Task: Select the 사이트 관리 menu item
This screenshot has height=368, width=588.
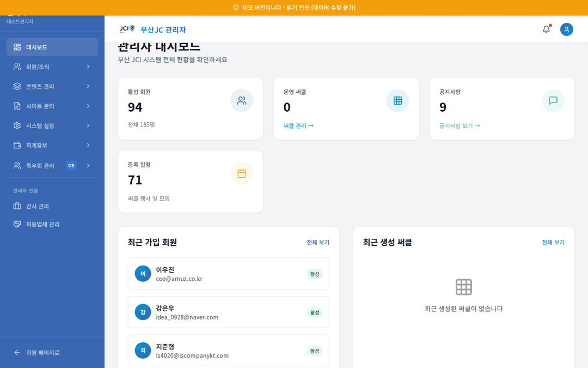Action: click(x=52, y=106)
